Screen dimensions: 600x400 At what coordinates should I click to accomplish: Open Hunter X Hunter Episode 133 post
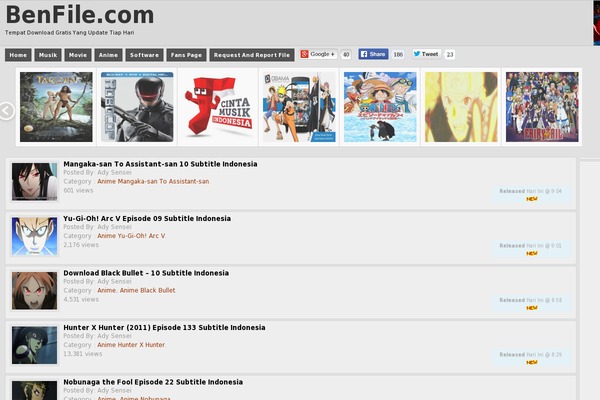point(164,327)
